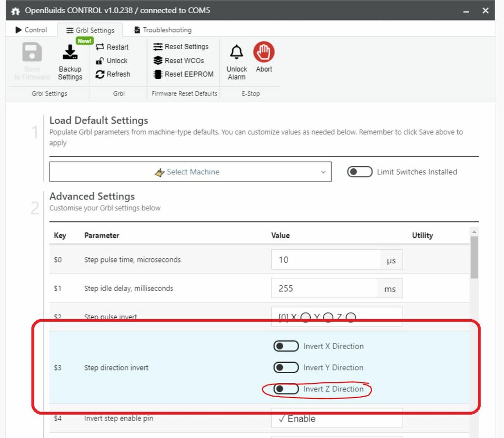Click Reset Settings in Firmware Reset Defaults
This screenshot has width=504, height=438.
(x=181, y=47)
